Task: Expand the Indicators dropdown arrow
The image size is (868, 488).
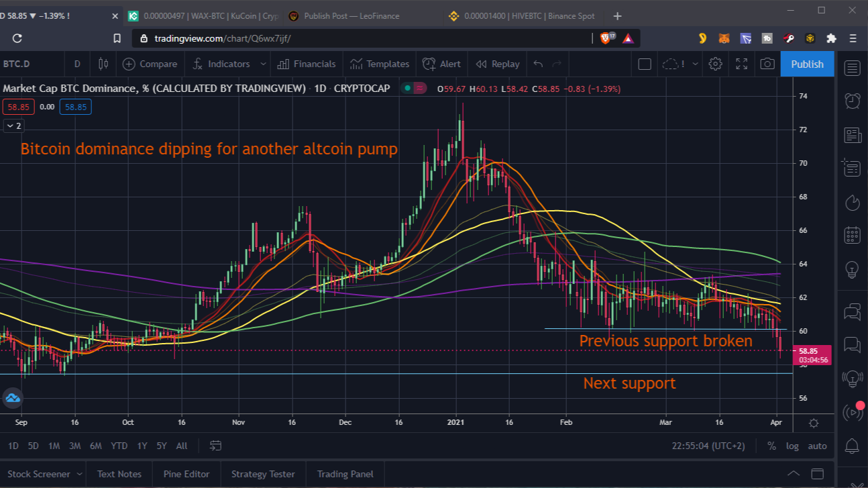Action: tap(263, 64)
